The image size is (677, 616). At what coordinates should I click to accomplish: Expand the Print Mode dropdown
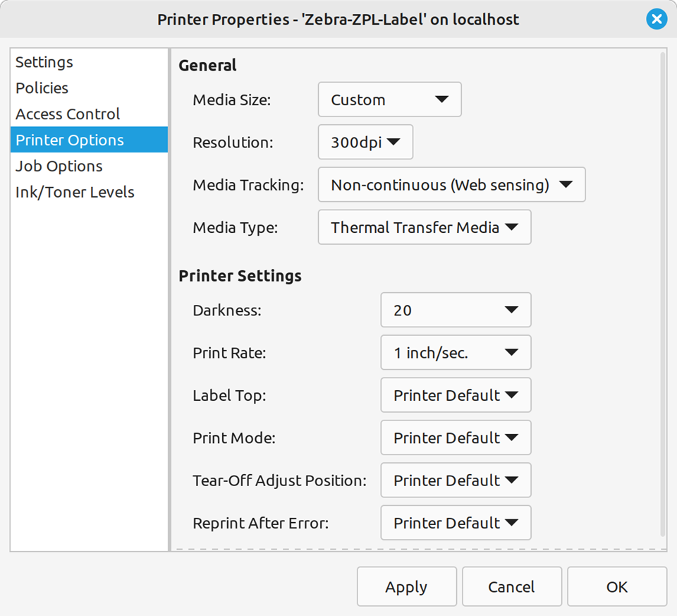[455, 438]
